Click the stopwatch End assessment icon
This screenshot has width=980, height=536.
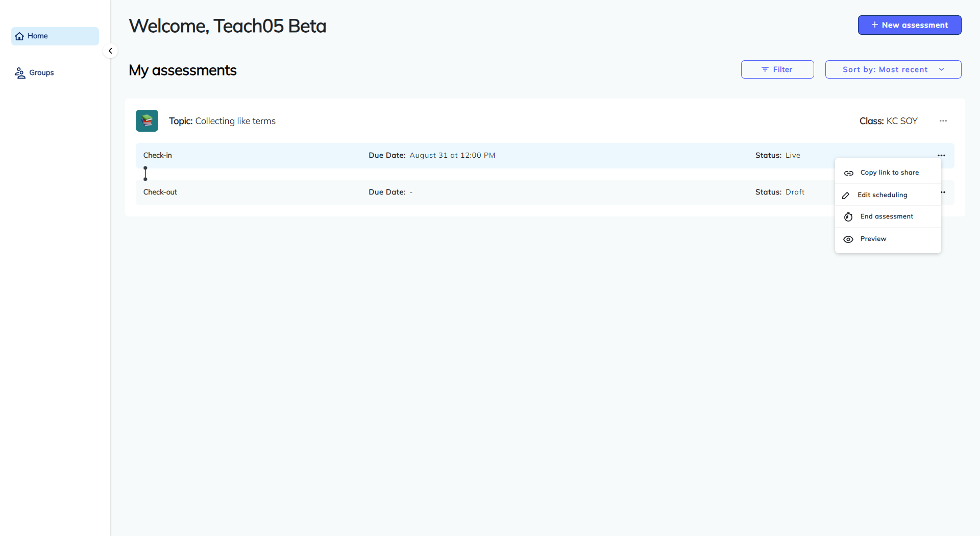coord(848,217)
